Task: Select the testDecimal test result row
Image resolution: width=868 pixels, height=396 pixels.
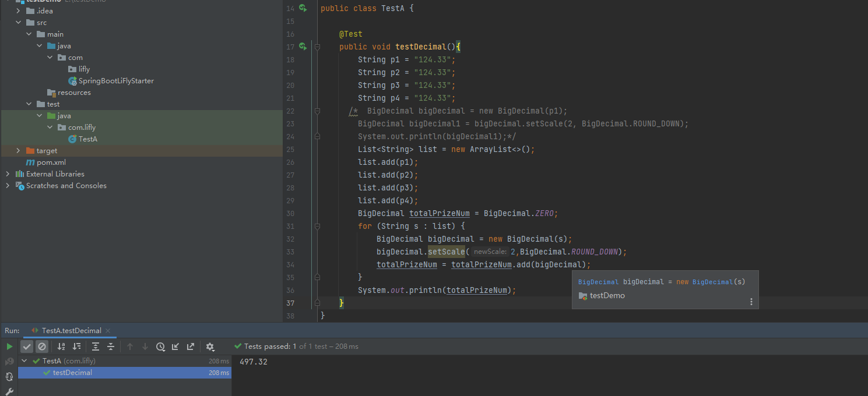Action: point(125,373)
